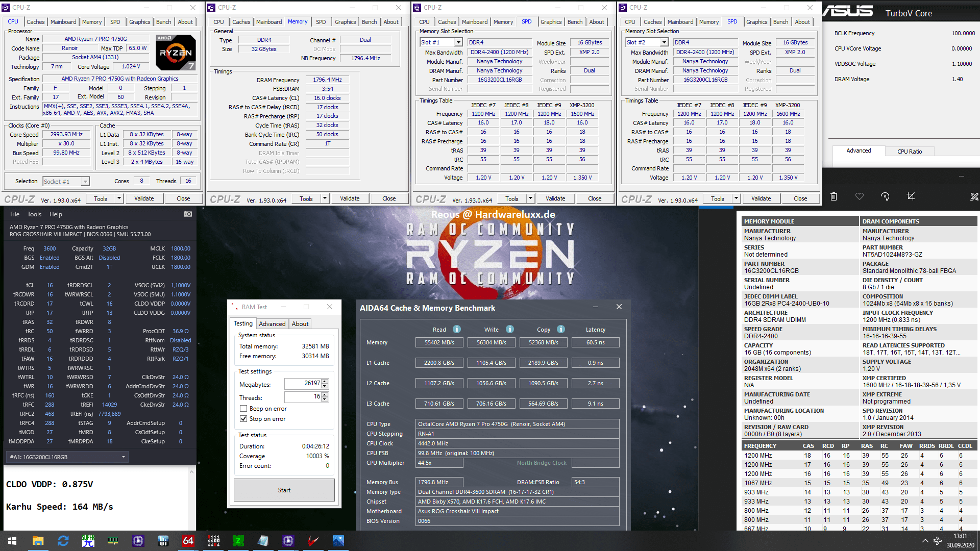
Task: Adjust the Megabytes spinner arrows in RAM Test
Action: [325, 383]
